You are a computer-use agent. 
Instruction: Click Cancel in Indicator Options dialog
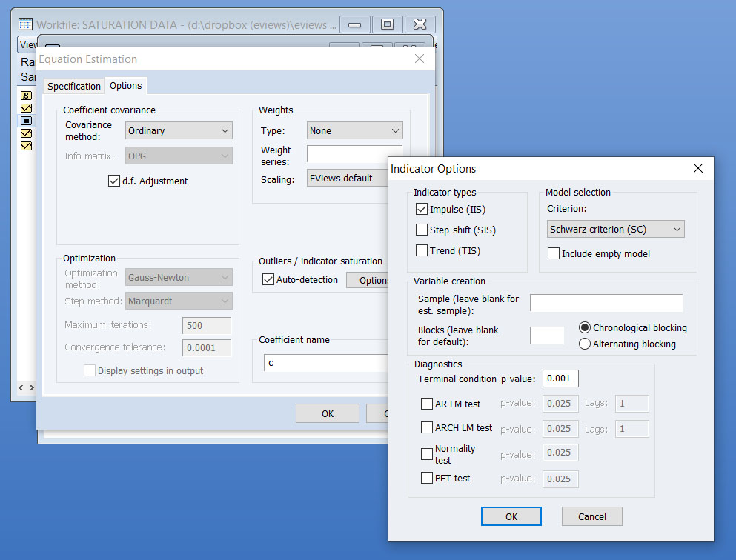(x=591, y=516)
